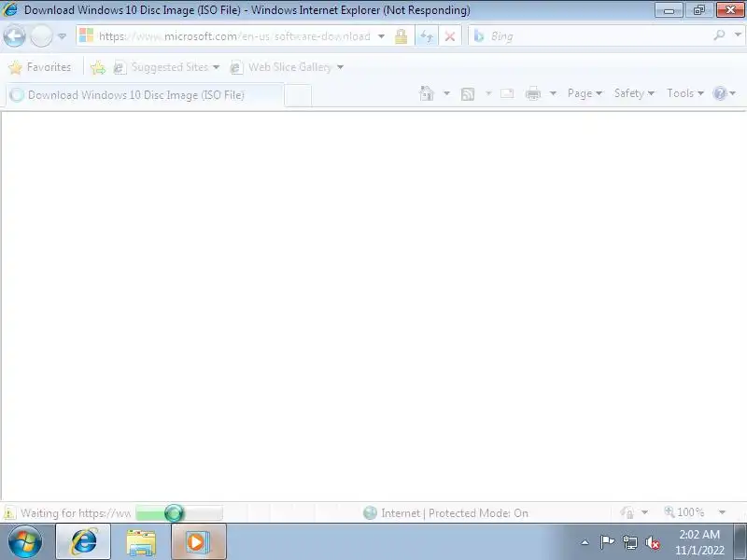Expand the zoom level dropdown arrow
747x560 pixels.
(722, 512)
